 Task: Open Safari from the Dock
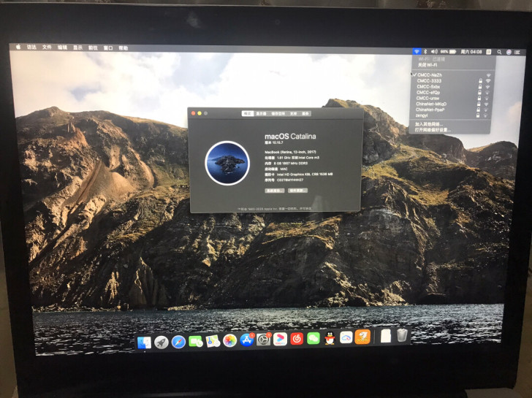(178, 342)
